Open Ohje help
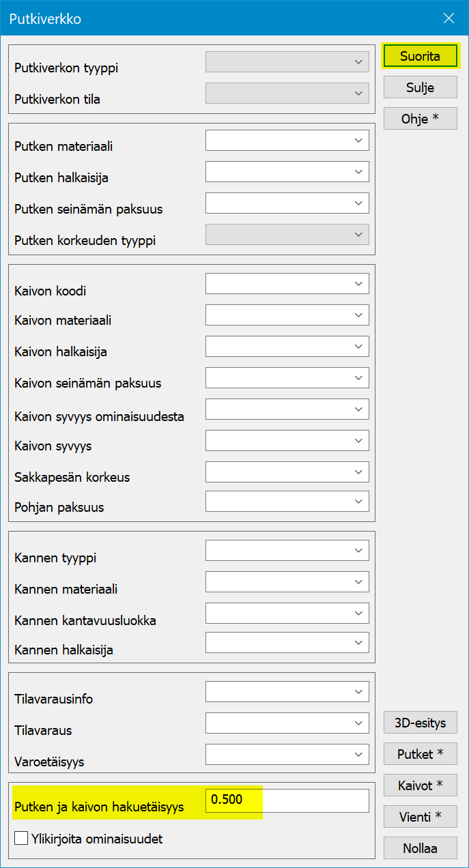The image size is (469, 868). tap(420, 118)
